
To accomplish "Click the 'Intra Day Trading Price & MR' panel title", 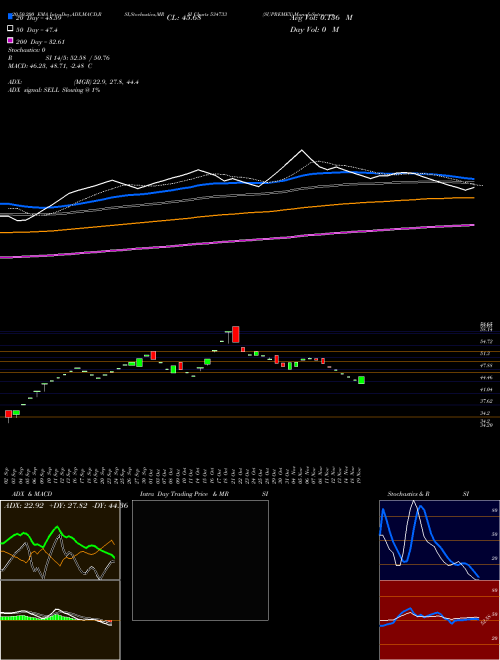I will click(184, 494).
